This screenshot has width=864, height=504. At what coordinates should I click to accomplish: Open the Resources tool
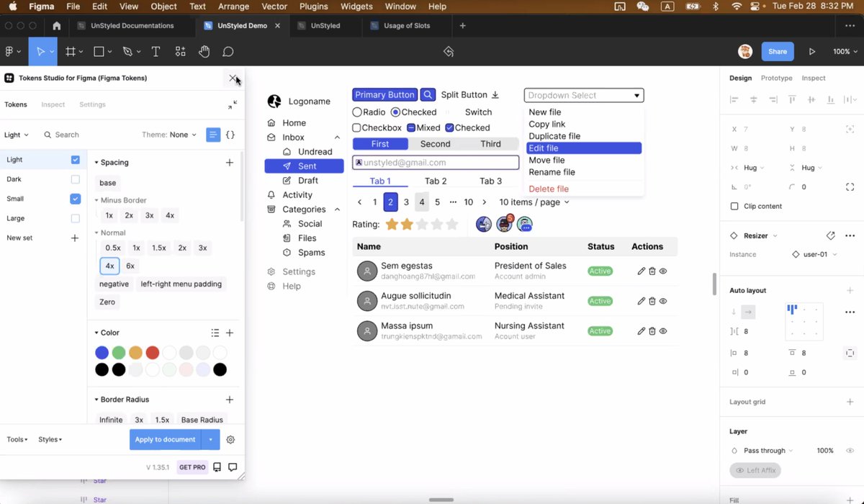180,52
